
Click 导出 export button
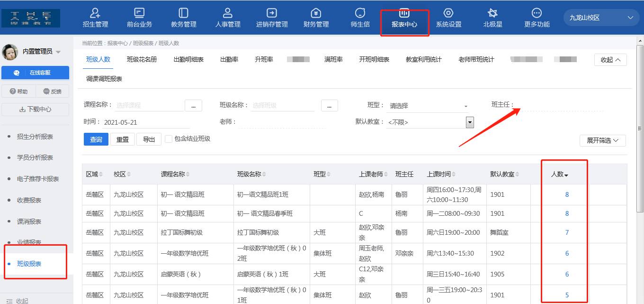pos(149,139)
